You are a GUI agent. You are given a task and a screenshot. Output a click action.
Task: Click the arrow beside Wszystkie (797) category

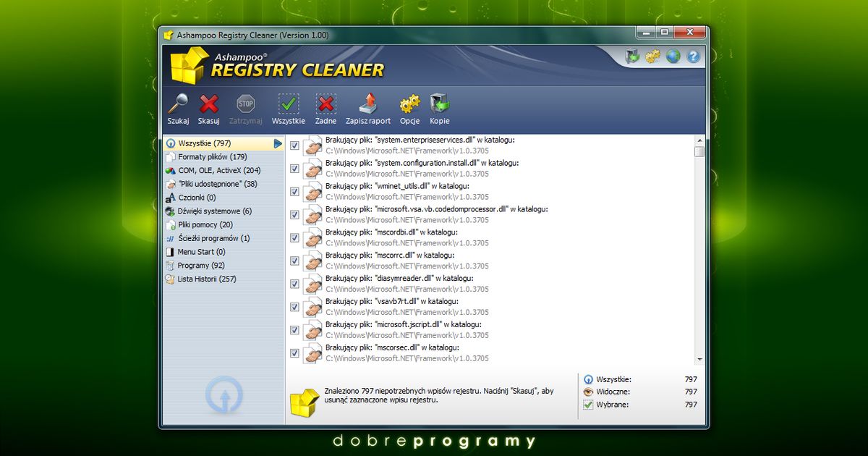pos(278,143)
